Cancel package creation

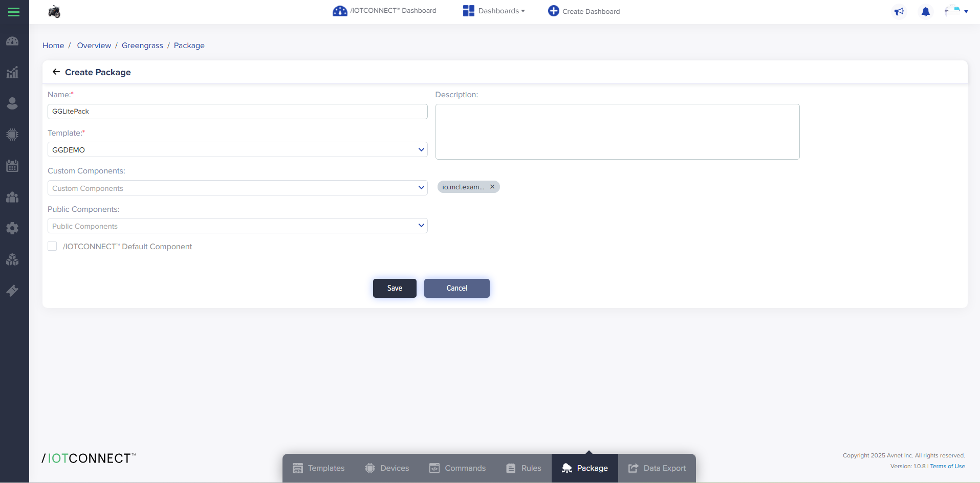click(457, 288)
